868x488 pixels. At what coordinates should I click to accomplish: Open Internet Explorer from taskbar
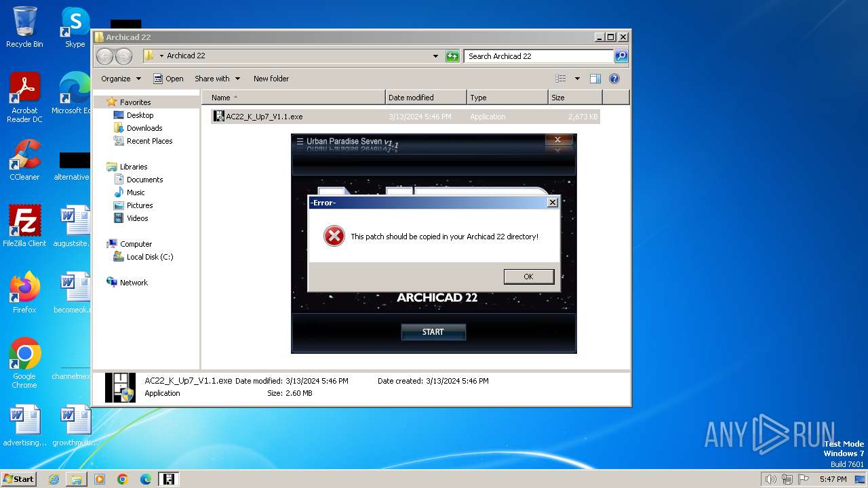(54, 479)
